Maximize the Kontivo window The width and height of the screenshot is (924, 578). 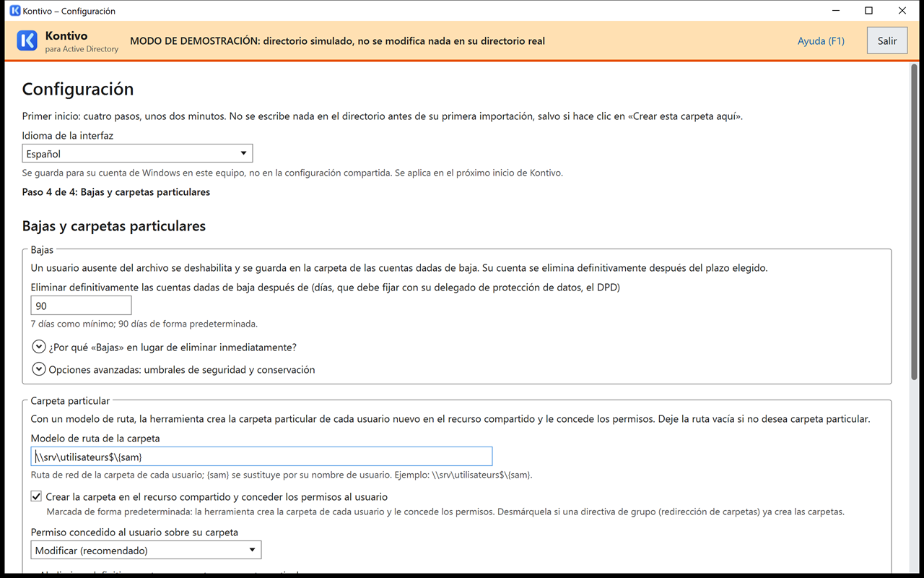coord(868,11)
